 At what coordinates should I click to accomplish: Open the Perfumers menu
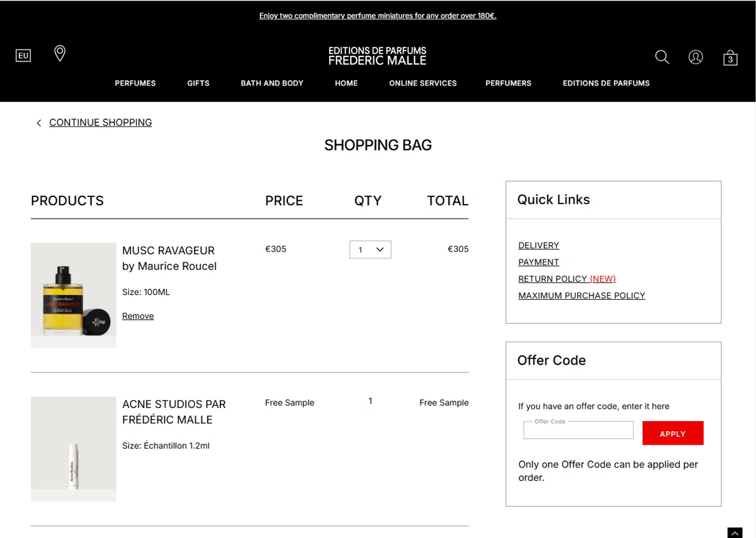point(508,83)
